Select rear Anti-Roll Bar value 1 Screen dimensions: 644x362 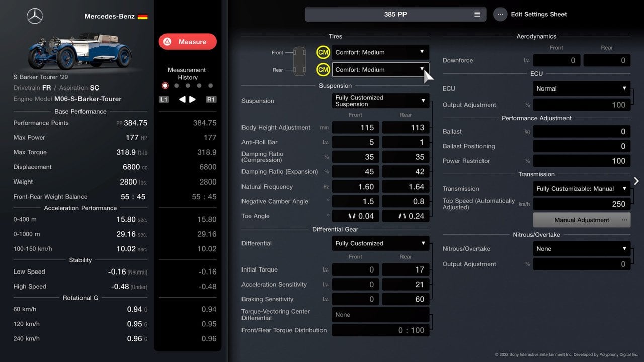click(406, 142)
